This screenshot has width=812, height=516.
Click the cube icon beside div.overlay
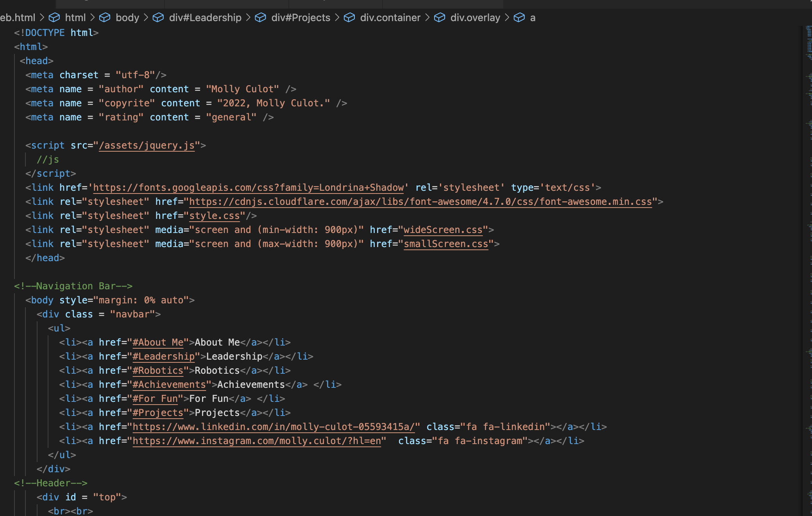click(440, 18)
